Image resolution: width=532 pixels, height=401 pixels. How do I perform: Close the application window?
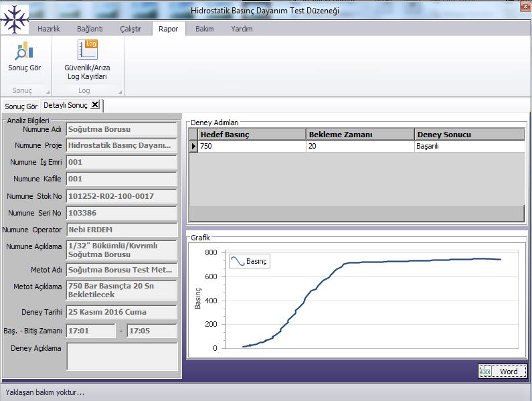(525, 7)
